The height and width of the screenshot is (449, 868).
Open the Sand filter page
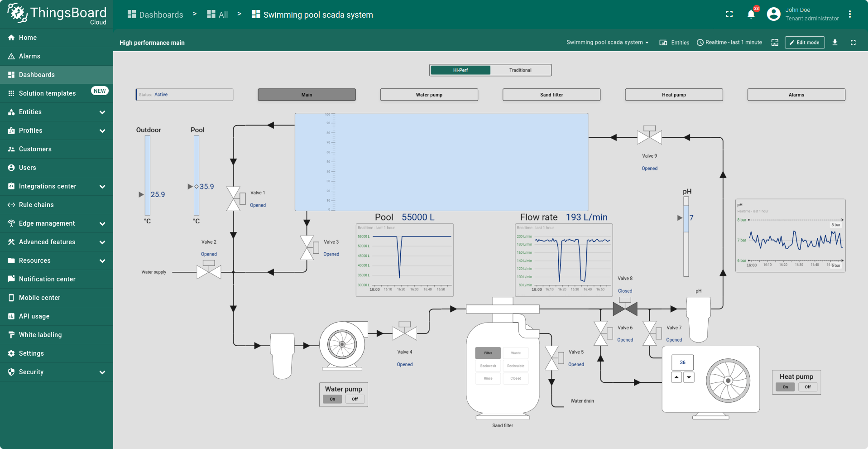click(x=551, y=95)
